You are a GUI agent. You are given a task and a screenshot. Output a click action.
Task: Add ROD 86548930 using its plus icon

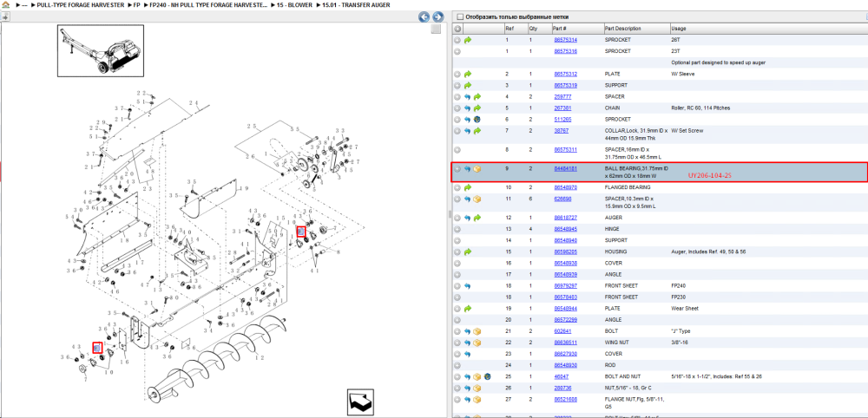click(457, 365)
